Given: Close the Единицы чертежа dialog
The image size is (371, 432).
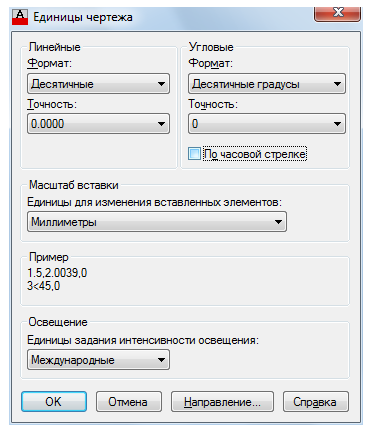Looking at the screenshot, I should tap(337, 14).
